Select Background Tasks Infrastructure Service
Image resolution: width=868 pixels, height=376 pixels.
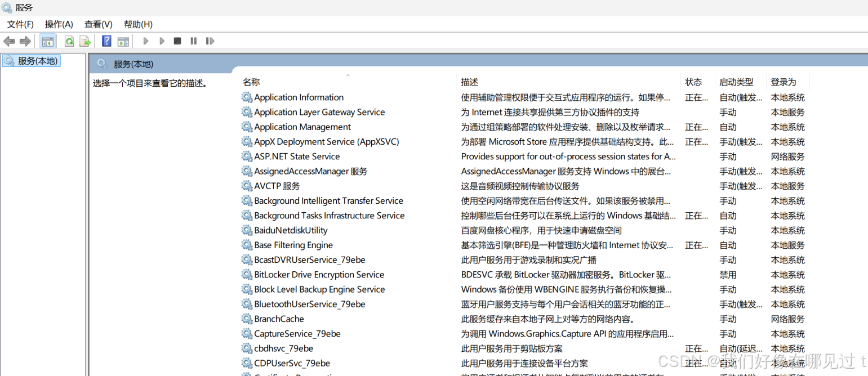(x=329, y=216)
